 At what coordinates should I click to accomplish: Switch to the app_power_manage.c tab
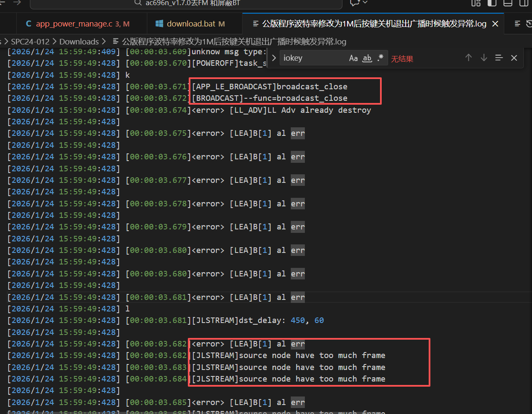click(82, 24)
